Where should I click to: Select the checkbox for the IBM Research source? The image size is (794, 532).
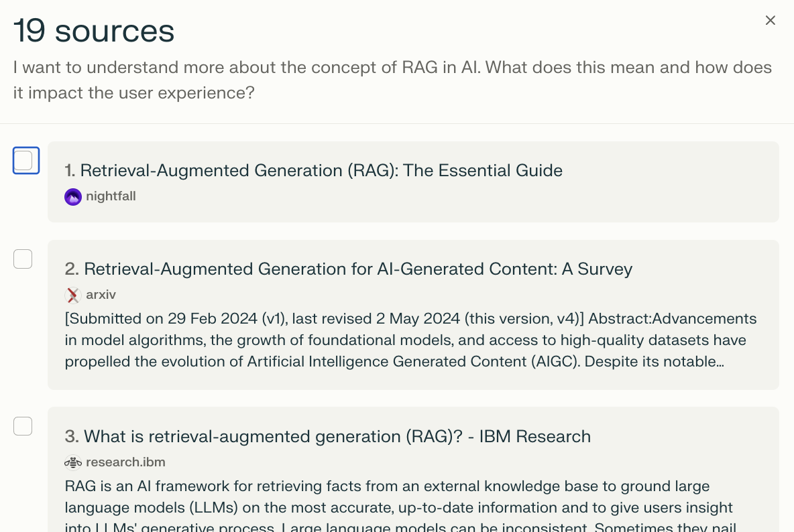pyautogui.click(x=23, y=426)
